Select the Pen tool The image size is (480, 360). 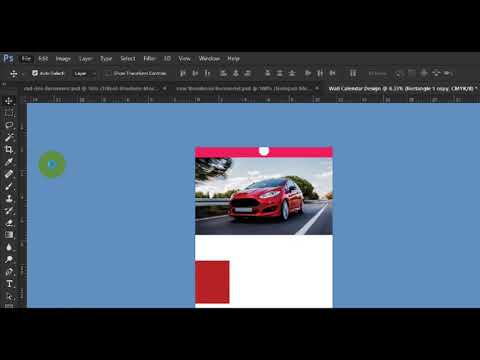point(9,271)
